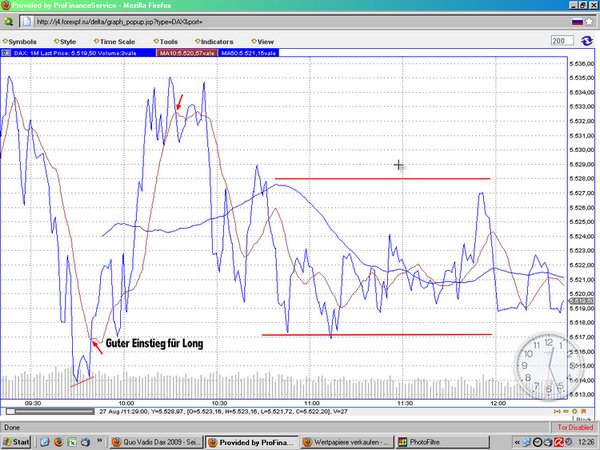This screenshot has height=450, width=600.
Task: Click the round black clock tray icon
Action: (537, 442)
